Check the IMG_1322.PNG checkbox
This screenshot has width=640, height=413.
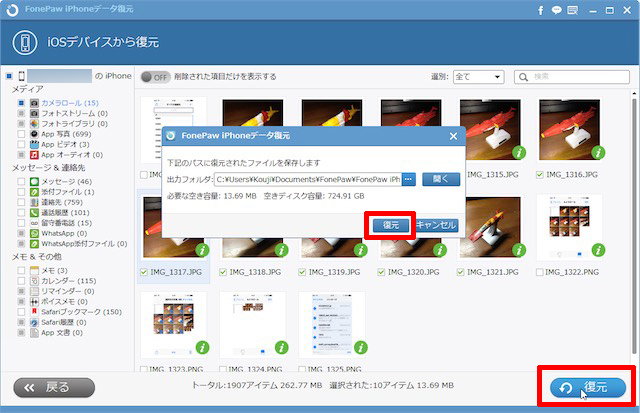click(540, 272)
